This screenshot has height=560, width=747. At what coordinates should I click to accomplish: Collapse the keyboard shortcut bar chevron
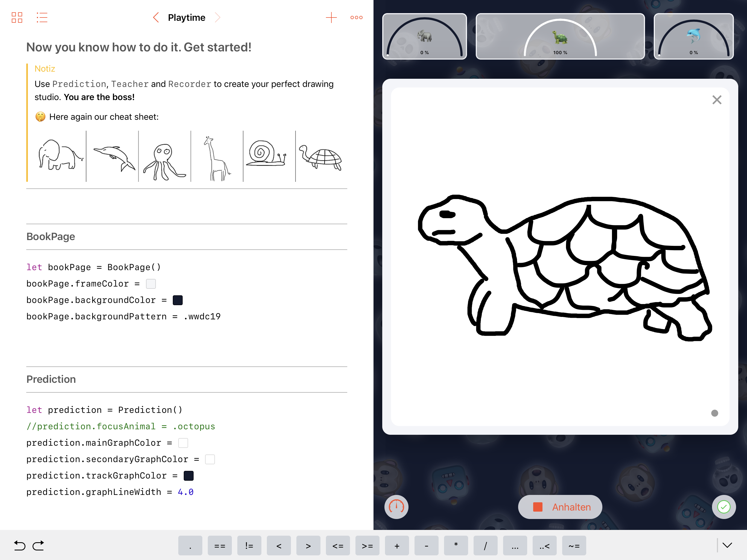click(x=727, y=545)
